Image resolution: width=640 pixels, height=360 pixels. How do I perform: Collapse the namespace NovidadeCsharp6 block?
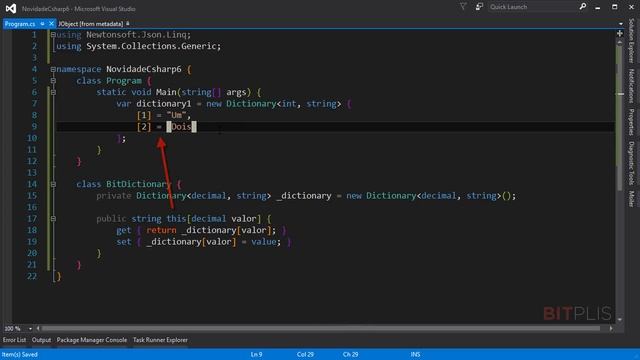(x=53, y=69)
